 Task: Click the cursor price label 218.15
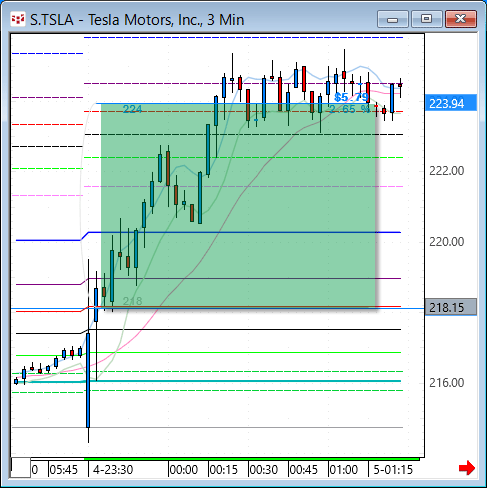451,307
